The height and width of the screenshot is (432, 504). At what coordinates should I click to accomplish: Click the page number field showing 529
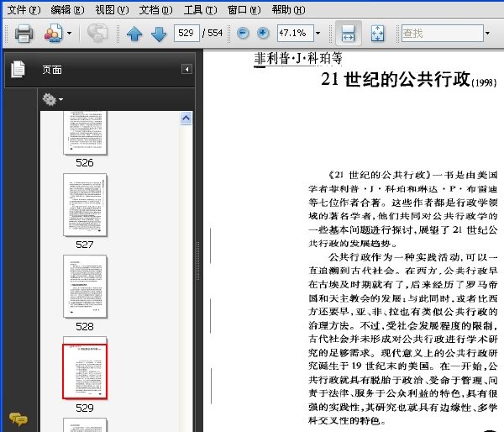click(x=186, y=33)
